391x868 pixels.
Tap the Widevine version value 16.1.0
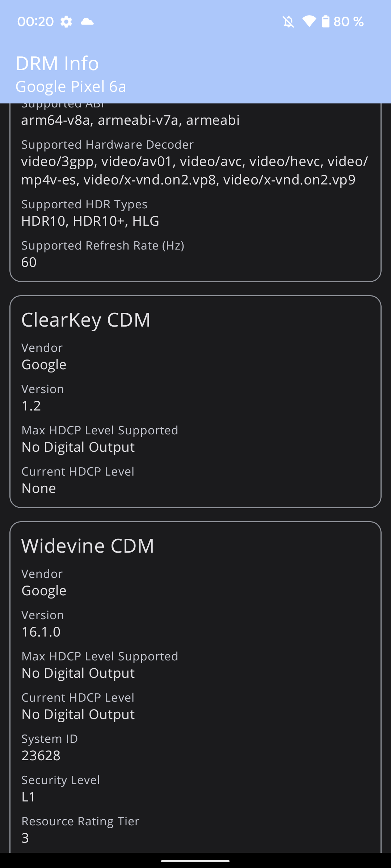coord(41,632)
